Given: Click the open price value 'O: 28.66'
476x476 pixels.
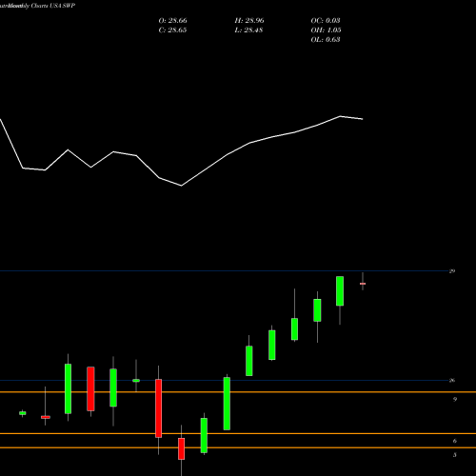Looking at the screenshot, I should [172, 21].
